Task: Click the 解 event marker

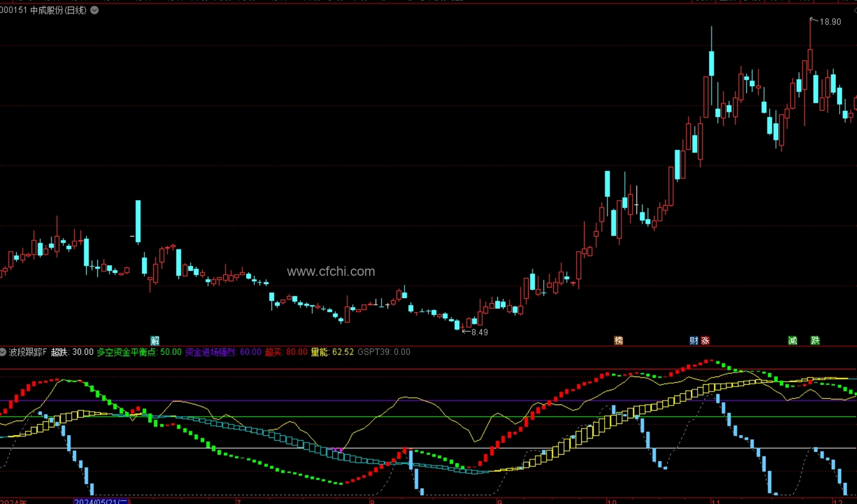Action: pyautogui.click(x=156, y=341)
